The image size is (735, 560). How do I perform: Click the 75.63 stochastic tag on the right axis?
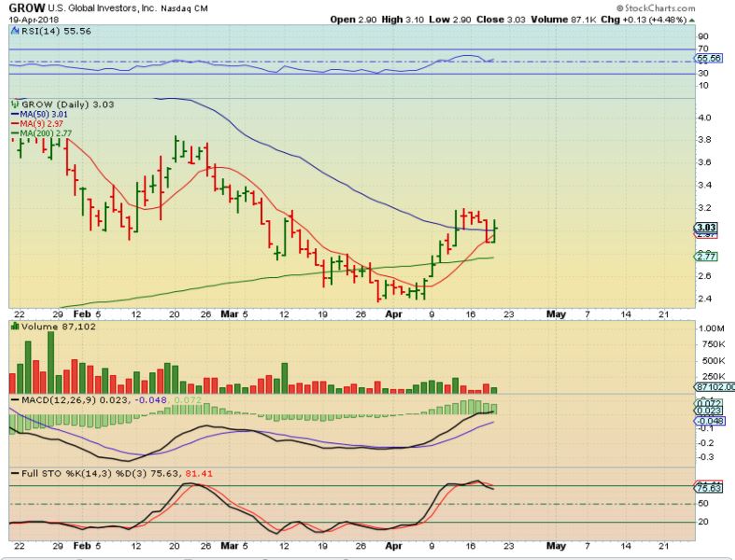(708, 488)
